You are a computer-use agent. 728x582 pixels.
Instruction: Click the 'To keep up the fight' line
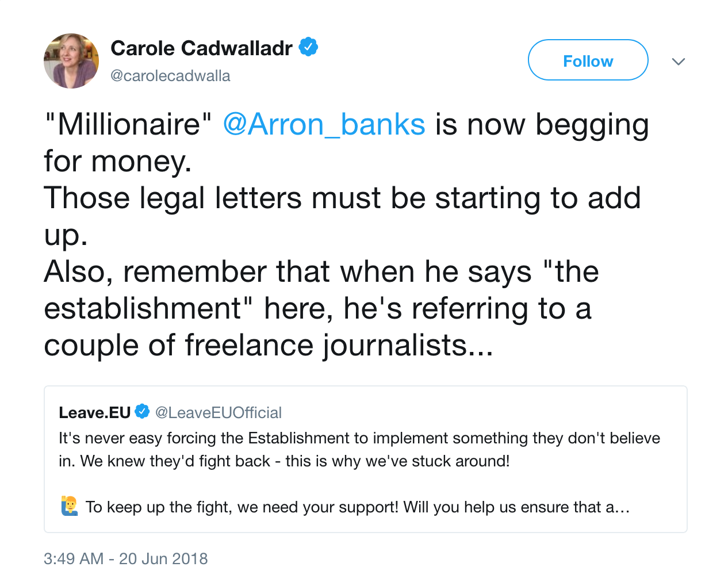(x=357, y=507)
